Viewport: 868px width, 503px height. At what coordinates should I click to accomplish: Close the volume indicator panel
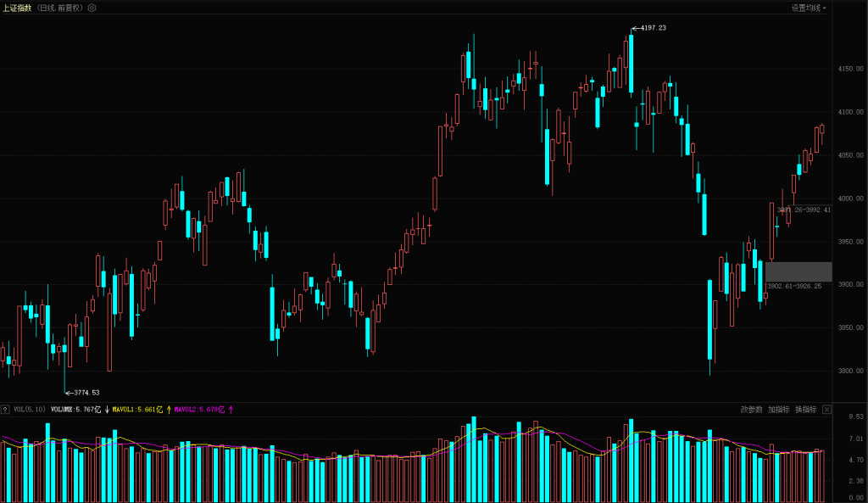(x=826, y=410)
